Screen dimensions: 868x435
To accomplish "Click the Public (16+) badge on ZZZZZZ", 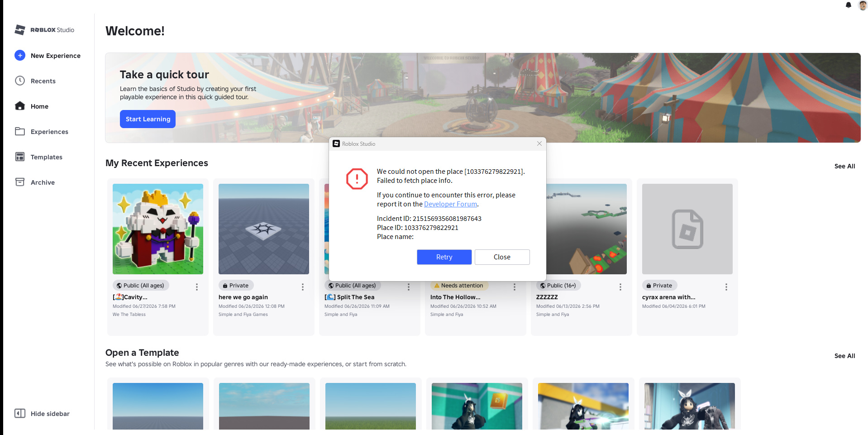I will coord(558,286).
